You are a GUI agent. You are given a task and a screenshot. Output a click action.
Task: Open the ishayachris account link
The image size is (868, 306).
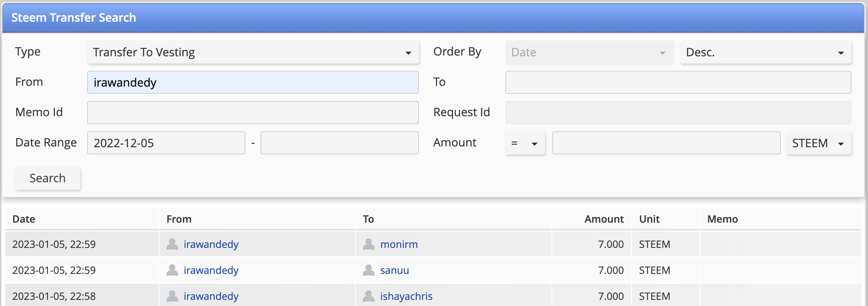pos(406,296)
